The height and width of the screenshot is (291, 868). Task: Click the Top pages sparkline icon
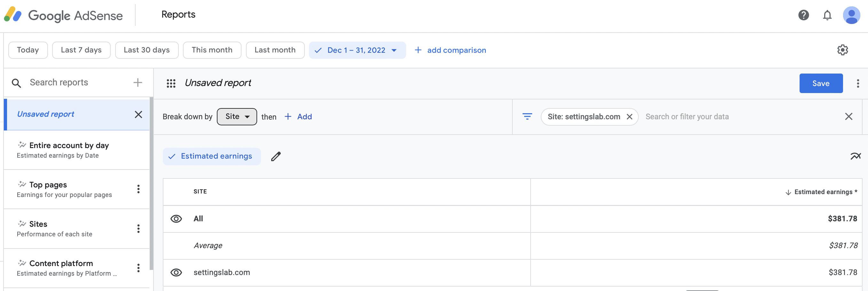click(x=22, y=184)
